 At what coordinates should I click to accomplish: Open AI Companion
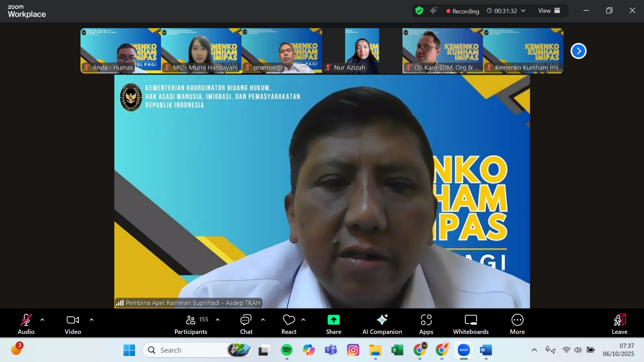pos(382,324)
